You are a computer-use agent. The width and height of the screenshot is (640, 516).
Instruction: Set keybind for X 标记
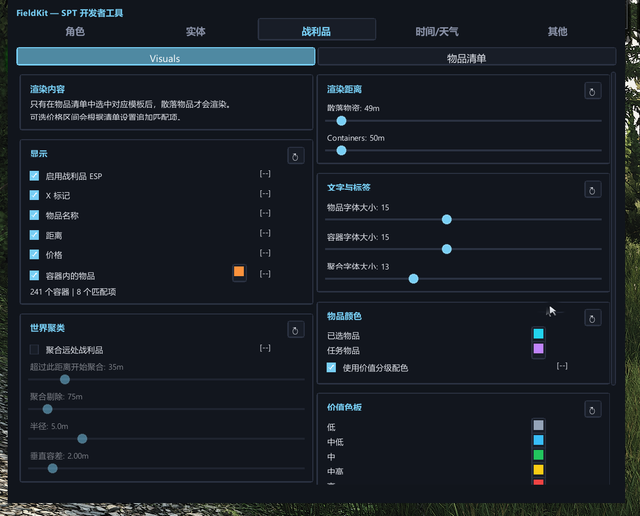point(265,194)
